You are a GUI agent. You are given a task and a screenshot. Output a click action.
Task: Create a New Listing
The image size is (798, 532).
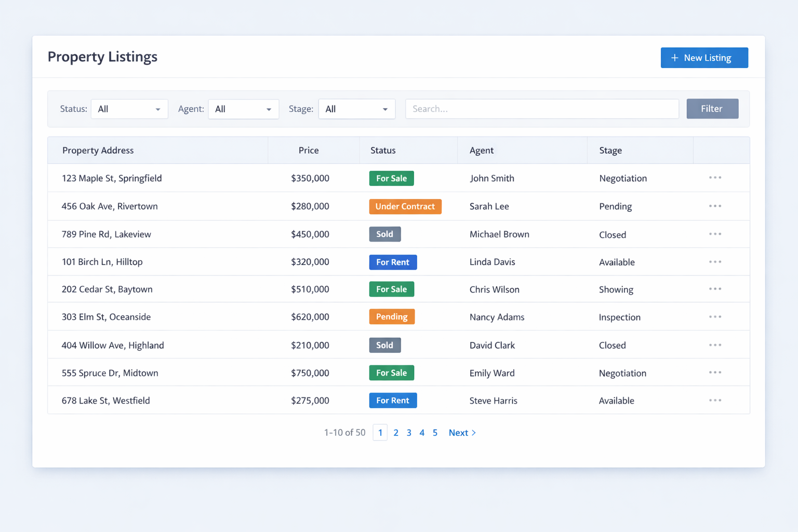pyautogui.click(x=704, y=57)
